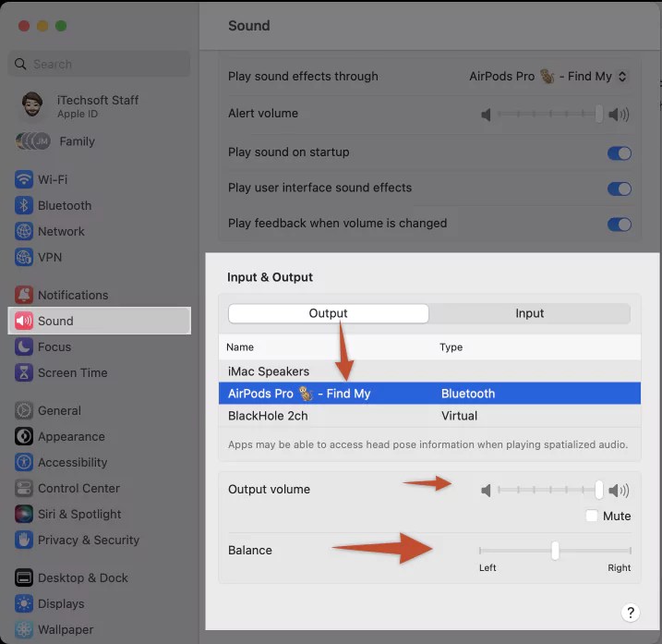Select the Displays sun icon
Image resolution: width=662 pixels, height=644 pixels.
(24, 603)
